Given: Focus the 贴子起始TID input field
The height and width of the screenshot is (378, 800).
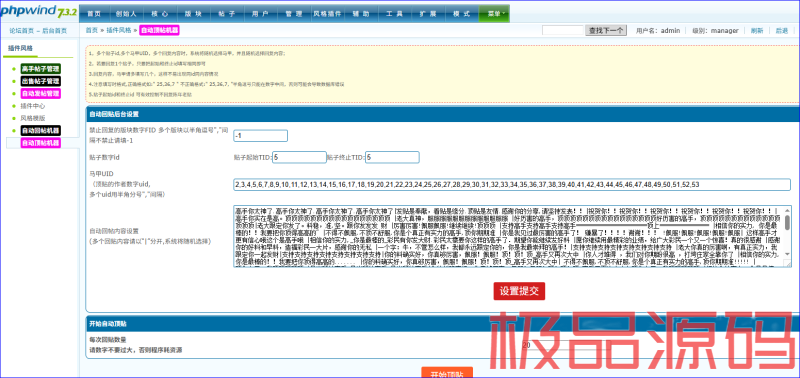Looking at the screenshot, I should click(x=299, y=158).
